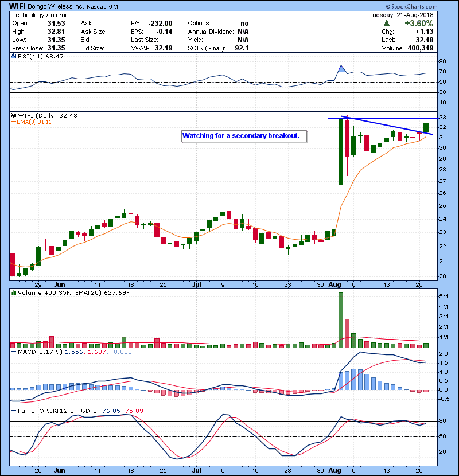Click the Technology / Internet sector label
This screenshot has height=476, width=459.
[41, 15]
